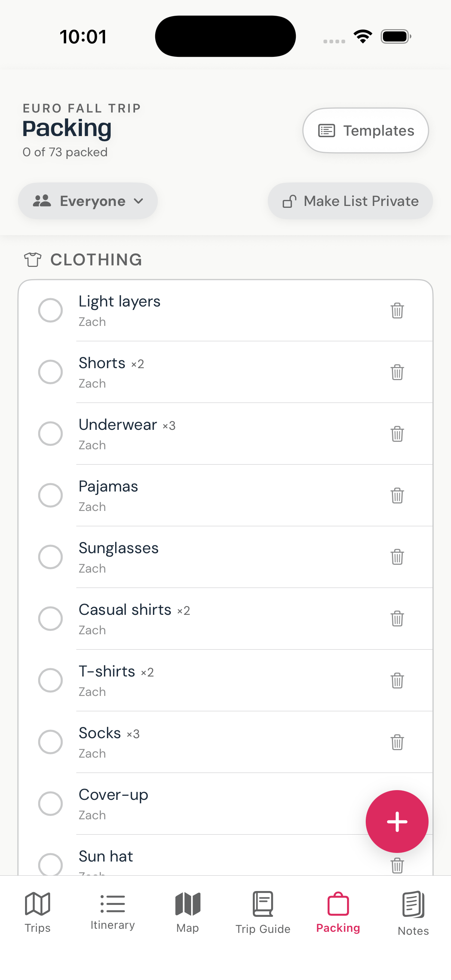The image size is (451, 980).
Task: Tap trash icon beside Sunglasses
Action: [397, 557]
